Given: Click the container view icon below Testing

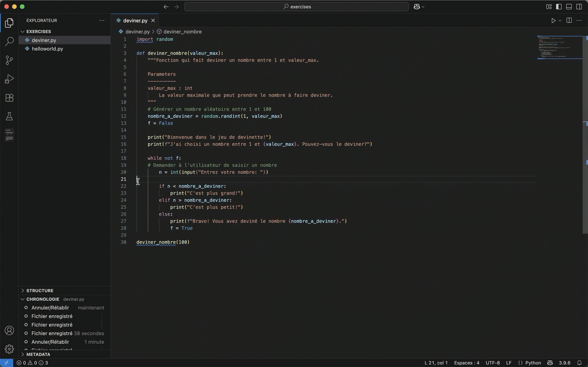Looking at the screenshot, I should 9,135.
